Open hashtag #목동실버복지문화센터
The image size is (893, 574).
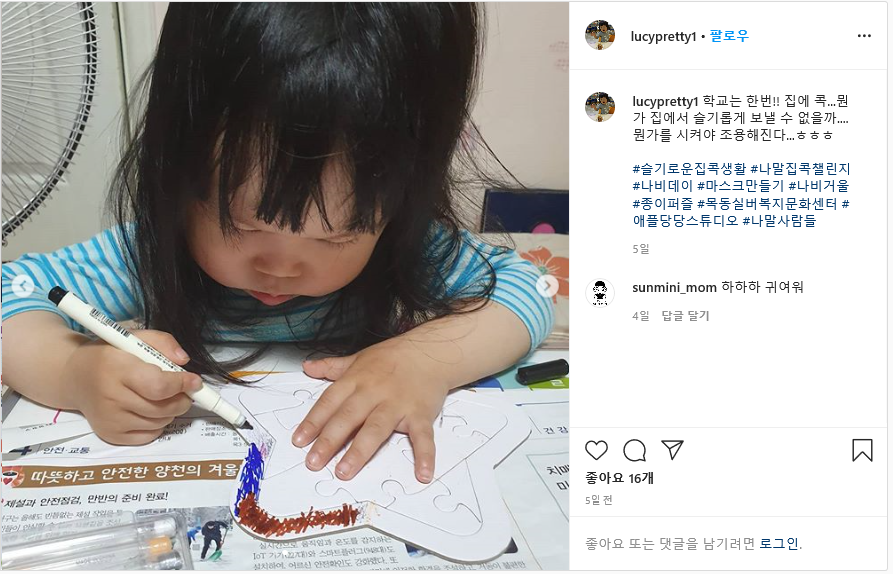767,203
